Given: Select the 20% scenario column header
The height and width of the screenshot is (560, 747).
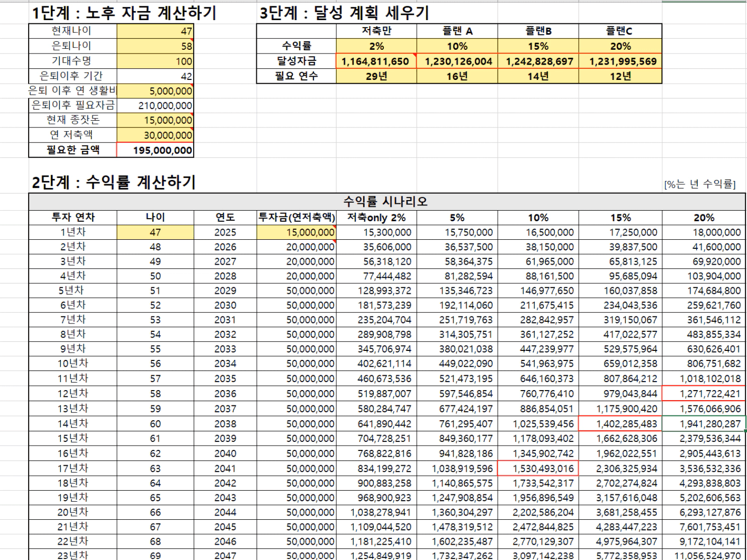Looking at the screenshot, I should tap(704, 217).
